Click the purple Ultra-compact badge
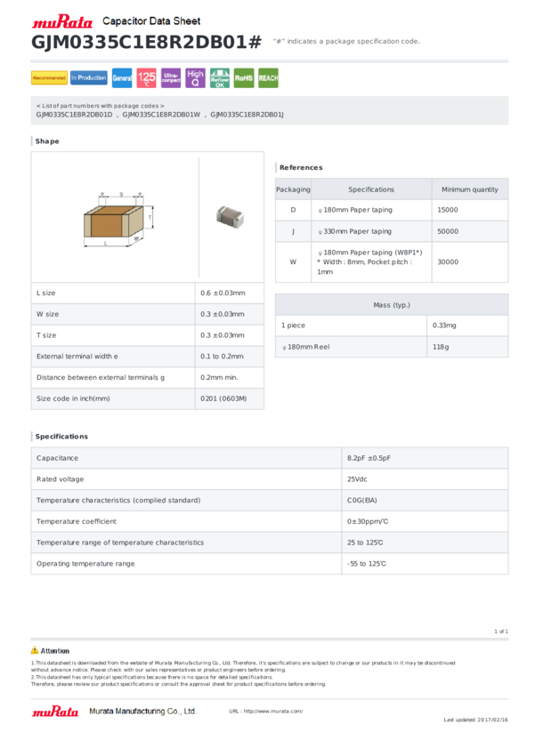The width and height of the screenshot is (535, 756). pyautogui.click(x=171, y=77)
